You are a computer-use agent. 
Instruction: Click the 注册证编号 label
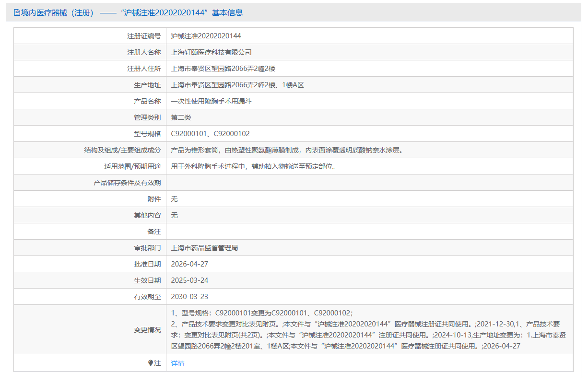tap(144, 36)
